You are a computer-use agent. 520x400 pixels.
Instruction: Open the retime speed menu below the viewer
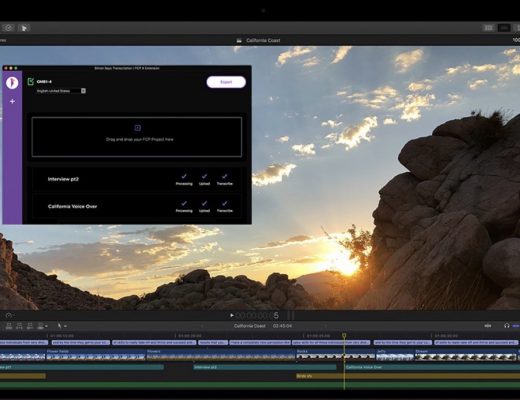[x=9, y=315]
